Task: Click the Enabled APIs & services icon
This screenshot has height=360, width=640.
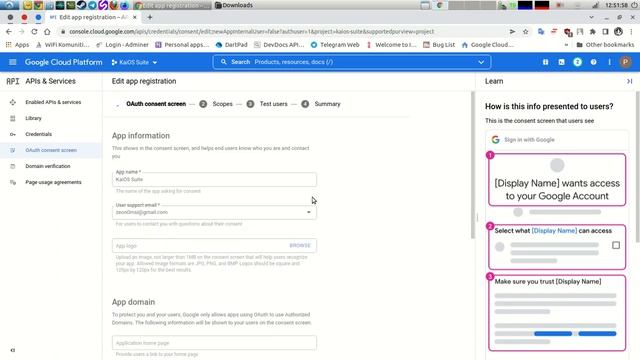Action: tap(13, 102)
